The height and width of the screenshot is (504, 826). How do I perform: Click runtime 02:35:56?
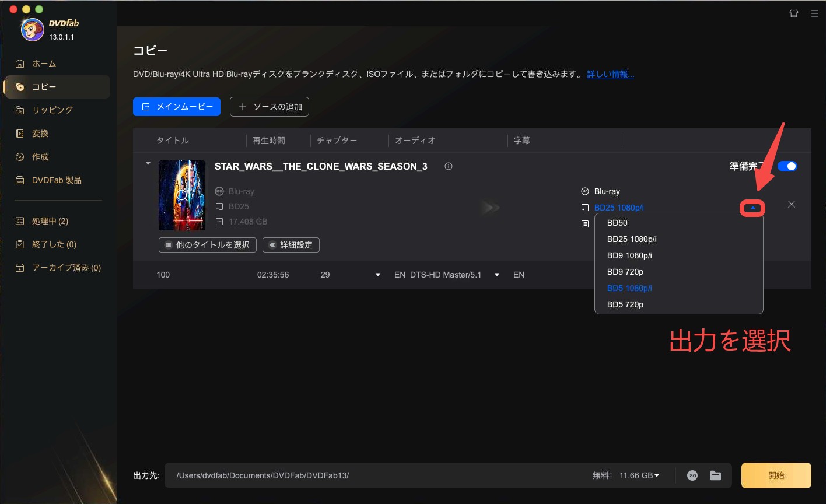[273, 275]
